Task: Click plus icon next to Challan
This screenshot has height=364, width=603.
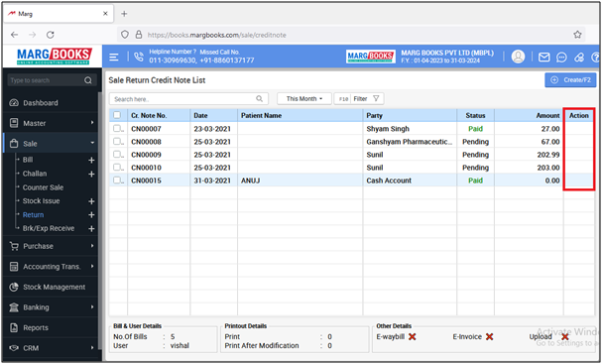Action: (x=91, y=175)
